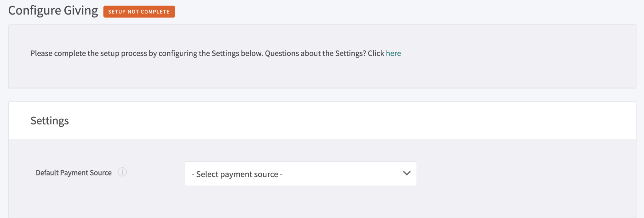Click the chevron on the payment source selector
This screenshot has width=644, height=218.
coord(407,174)
